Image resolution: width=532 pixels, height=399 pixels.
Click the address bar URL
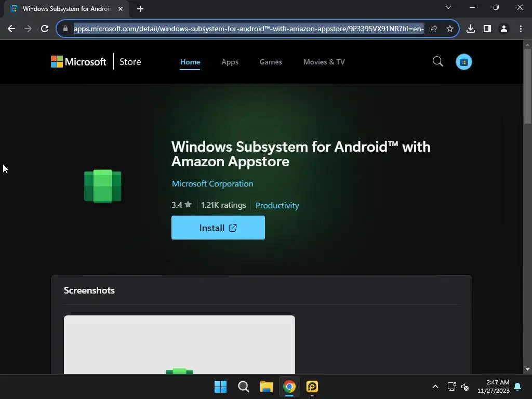coord(249,29)
